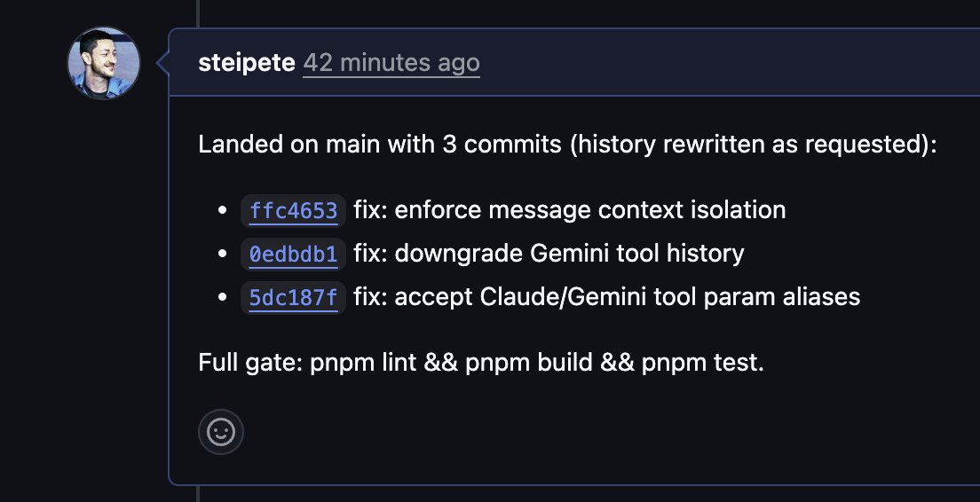Viewport: 980px width, 502px height.
Task: Open the steipete username profile link
Action: coord(247,63)
